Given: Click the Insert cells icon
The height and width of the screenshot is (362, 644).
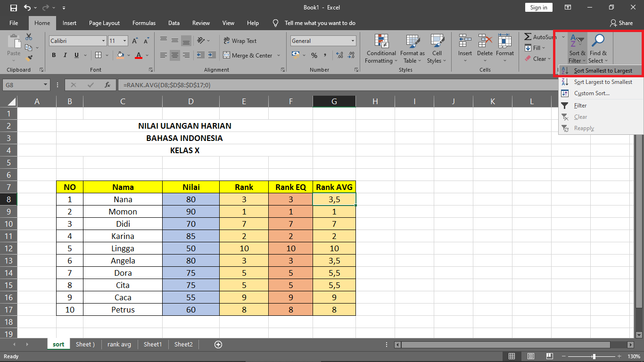Looking at the screenshot, I should (465, 41).
